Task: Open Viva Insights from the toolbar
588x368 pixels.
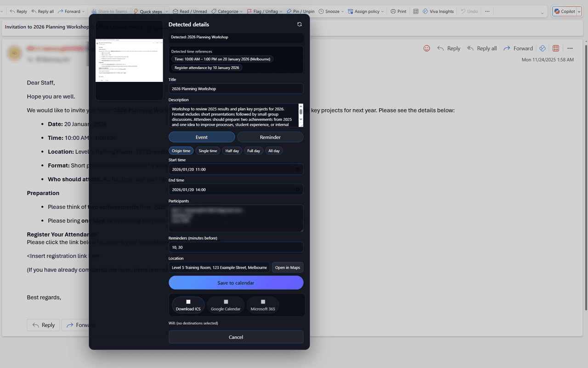Action: pyautogui.click(x=438, y=11)
